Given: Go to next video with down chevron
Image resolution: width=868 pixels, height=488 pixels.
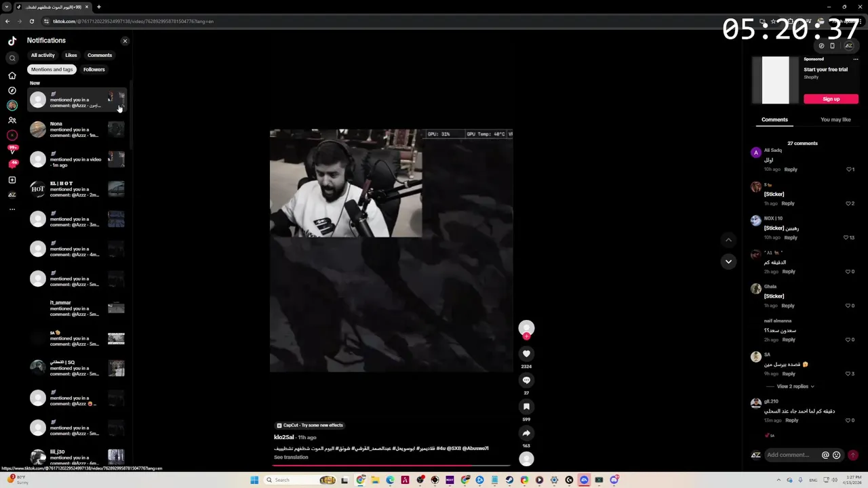Looking at the screenshot, I should (728, 262).
